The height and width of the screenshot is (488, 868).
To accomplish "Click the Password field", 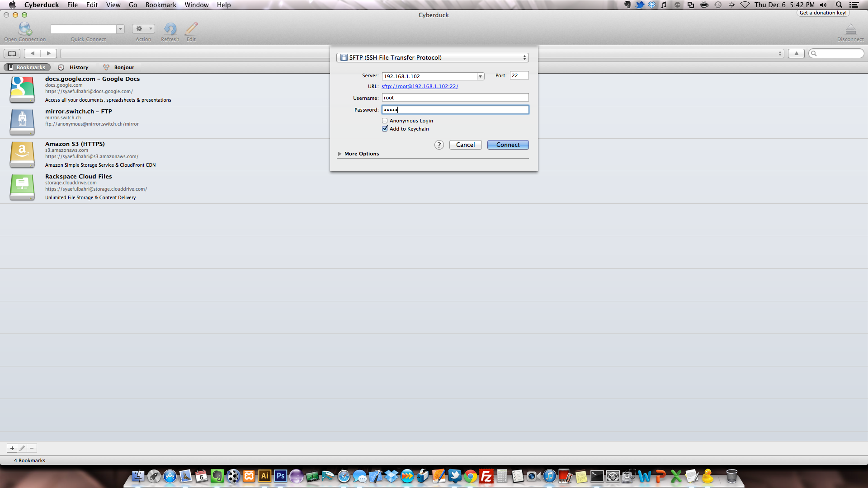I will coord(455,110).
